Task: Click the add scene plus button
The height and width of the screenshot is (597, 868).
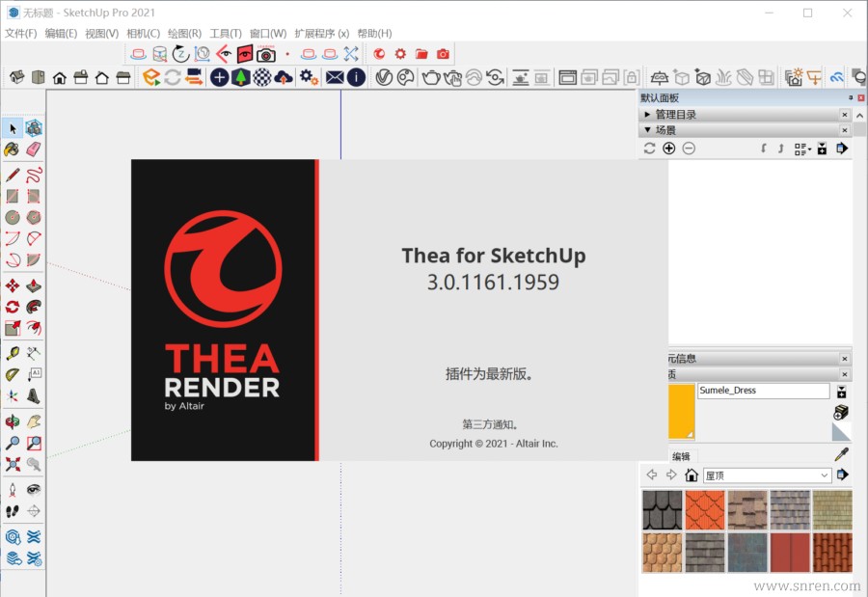Action: pos(669,149)
